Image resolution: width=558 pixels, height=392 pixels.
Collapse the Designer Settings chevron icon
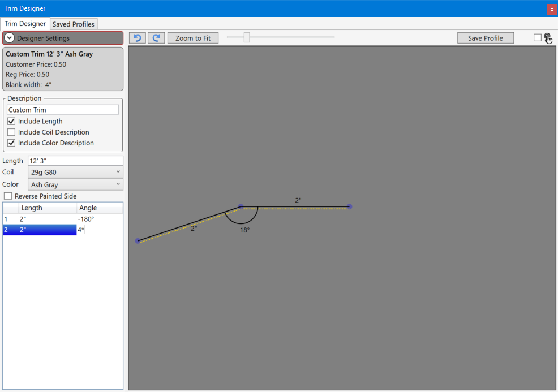coord(10,38)
